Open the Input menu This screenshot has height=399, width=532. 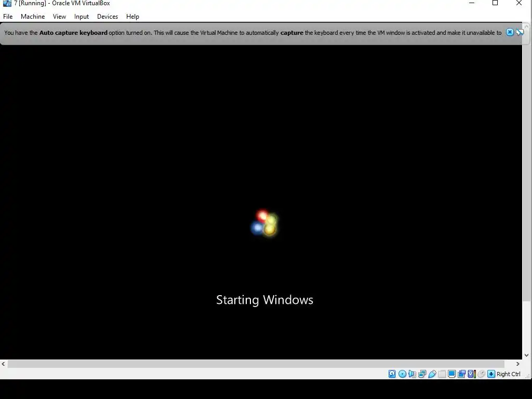[x=82, y=17]
